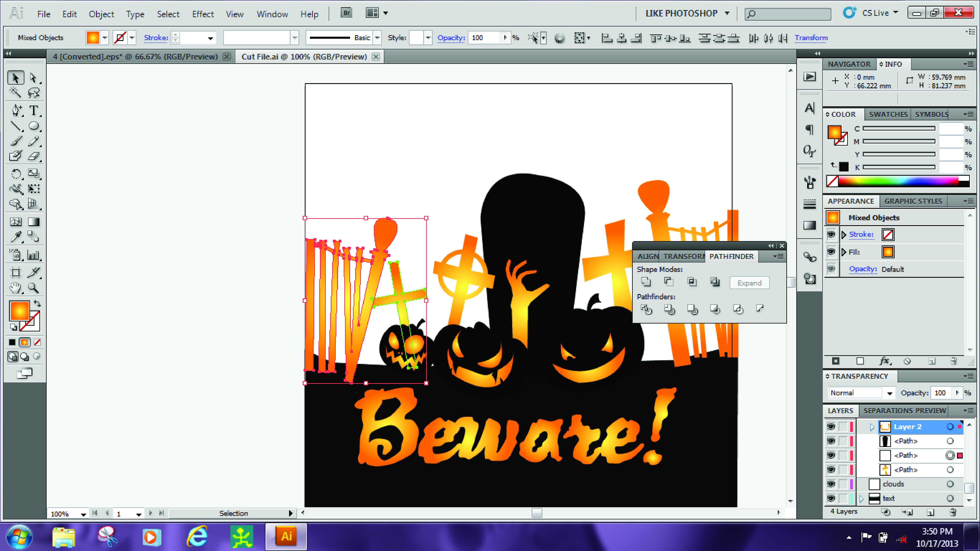Toggle Stroke visibility in Appearance panel
The width and height of the screenshot is (980, 551).
831,234
